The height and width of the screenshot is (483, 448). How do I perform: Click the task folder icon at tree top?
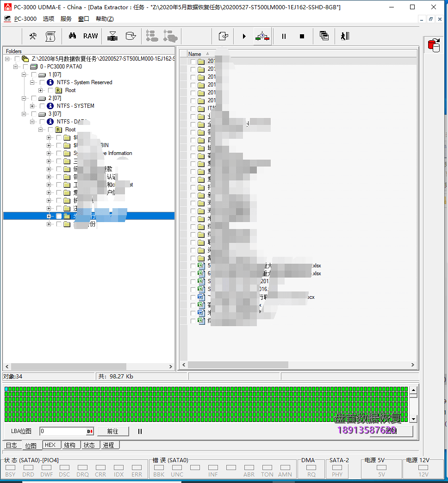click(25, 59)
